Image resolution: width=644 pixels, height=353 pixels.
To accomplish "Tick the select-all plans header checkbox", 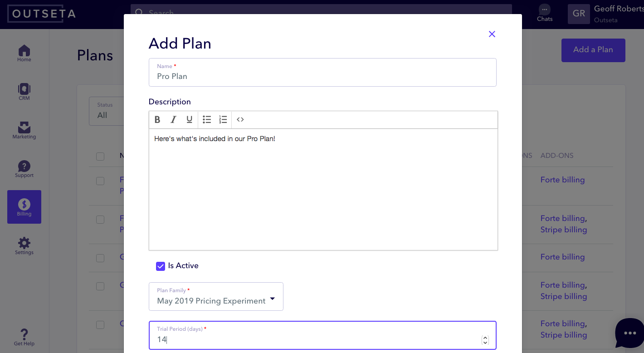I will click(x=100, y=157).
